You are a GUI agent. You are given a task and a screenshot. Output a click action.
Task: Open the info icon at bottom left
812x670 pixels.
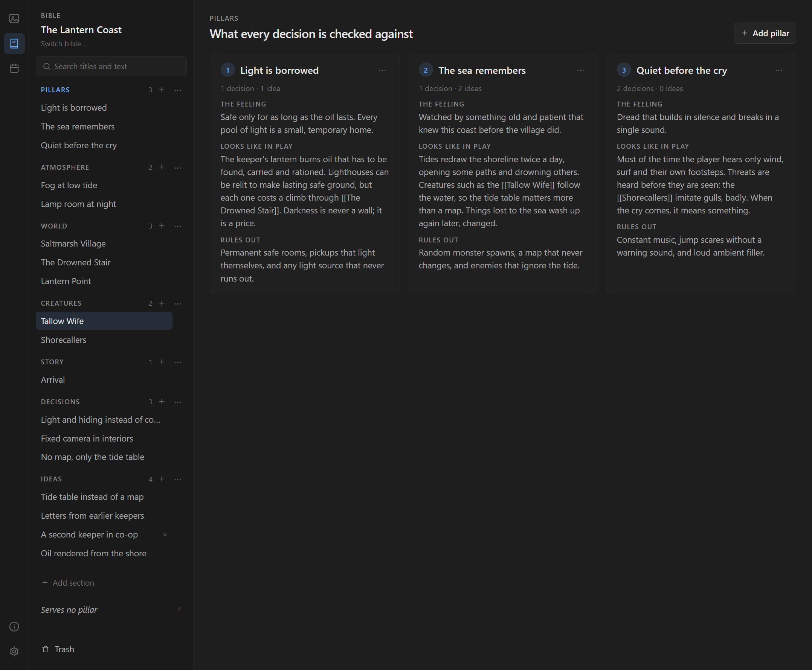[14, 626]
